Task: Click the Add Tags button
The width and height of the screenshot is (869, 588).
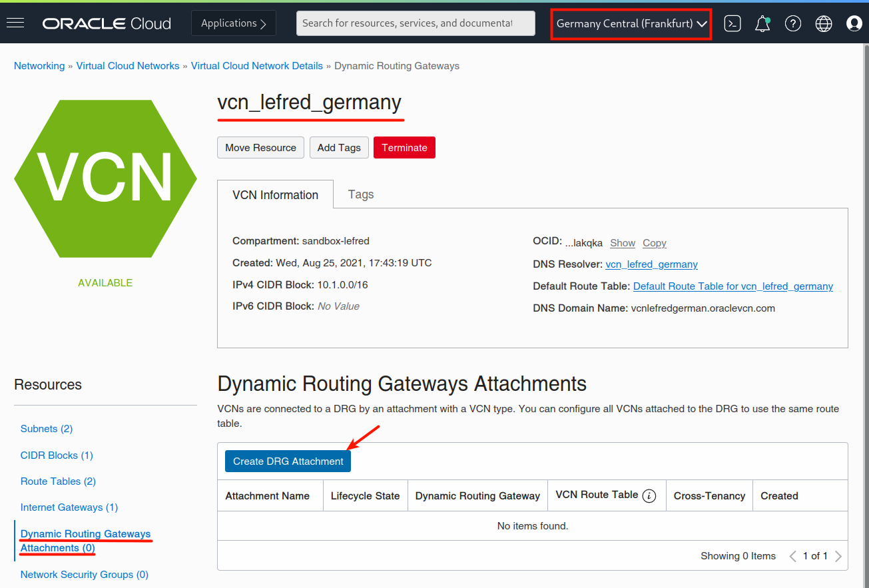Action: [x=339, y=148]
